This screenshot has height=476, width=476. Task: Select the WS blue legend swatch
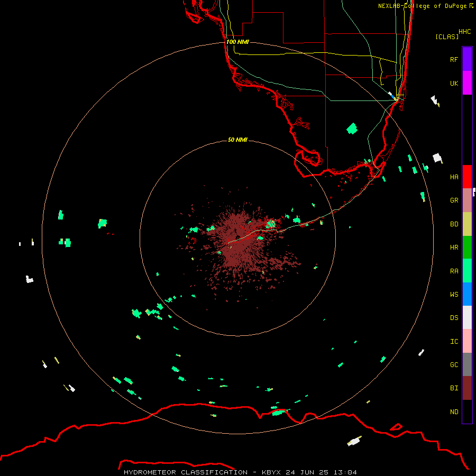tap(467, 294)
